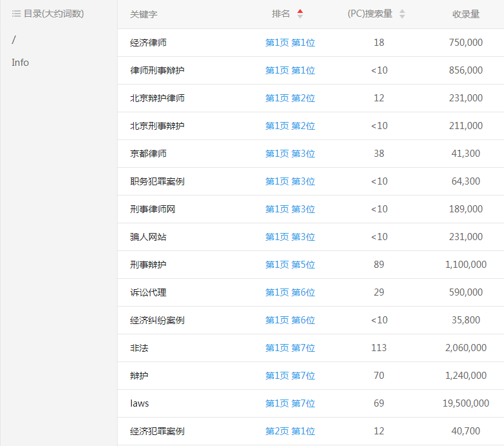Open ranking link for 经济律师
This screenshot has width=504, height=446.
[290, 43]
